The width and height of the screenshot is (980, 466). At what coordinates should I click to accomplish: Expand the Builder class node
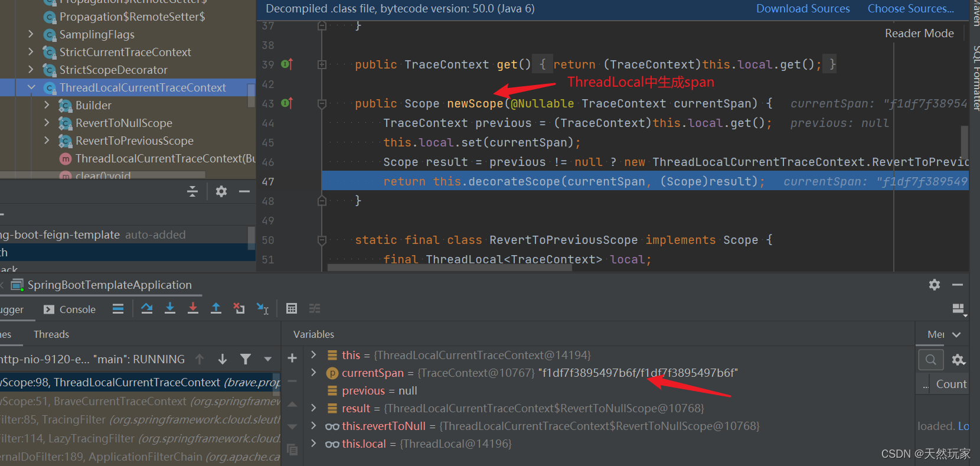47,105
